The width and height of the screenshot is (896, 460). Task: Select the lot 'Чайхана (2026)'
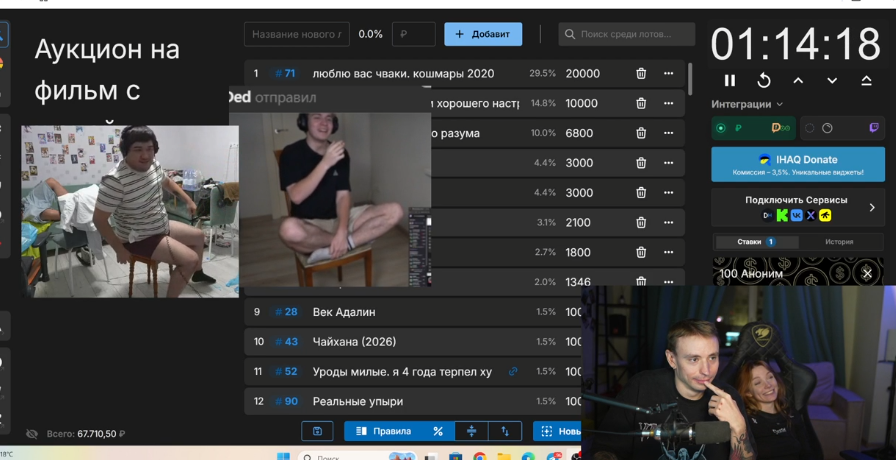354,342
